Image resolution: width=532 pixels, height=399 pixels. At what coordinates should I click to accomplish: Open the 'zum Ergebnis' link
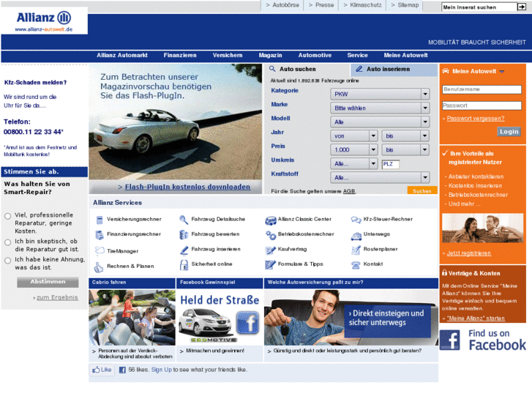(57, 297)
